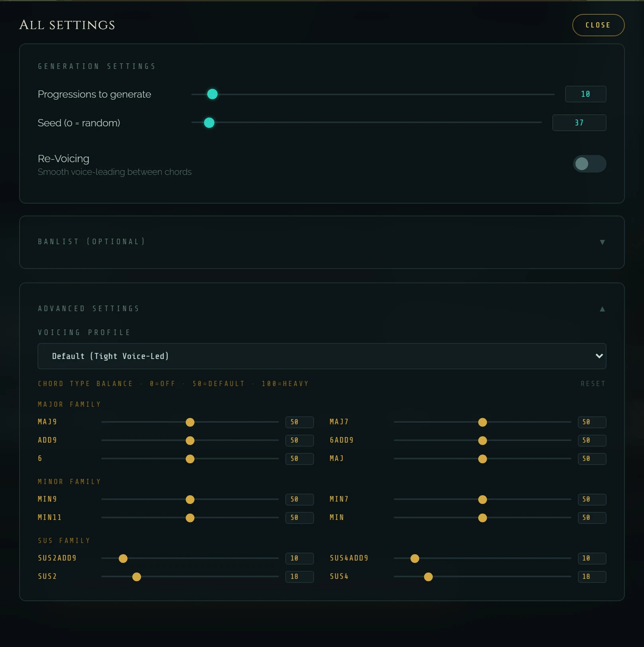
Task: Adjust the Seed slider handle
Action: [x=209, y=123]
